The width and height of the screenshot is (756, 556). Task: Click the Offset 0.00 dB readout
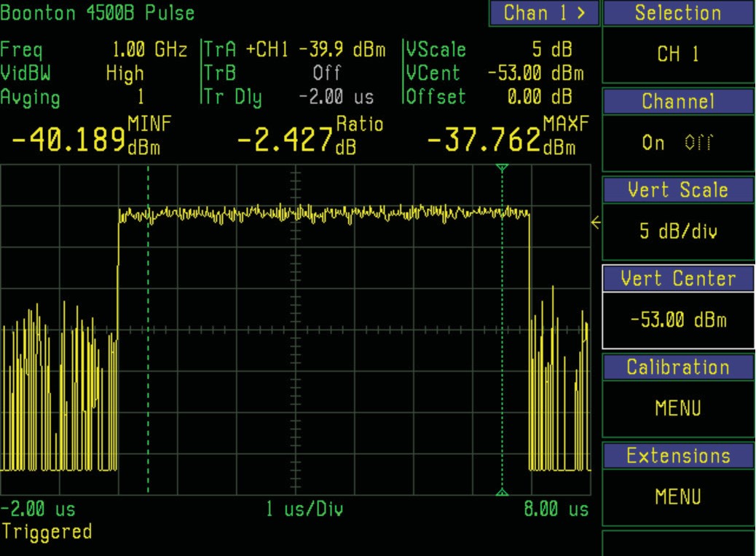(x=489, y=98)
